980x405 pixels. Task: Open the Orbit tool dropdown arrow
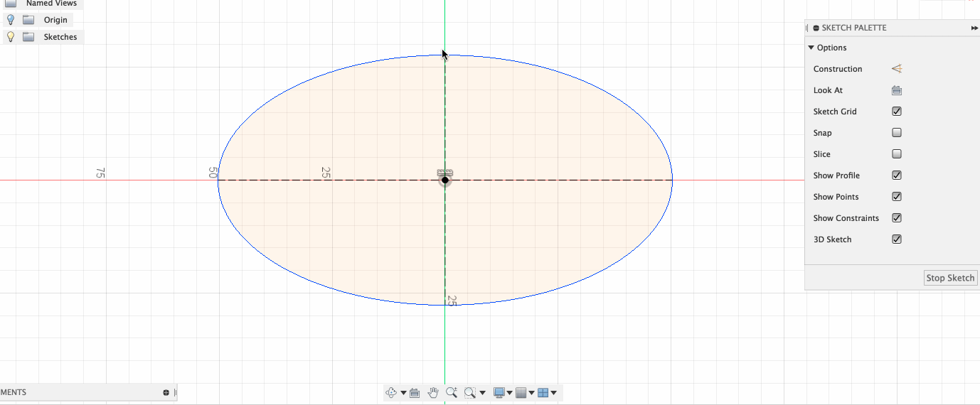pos(403,393)
